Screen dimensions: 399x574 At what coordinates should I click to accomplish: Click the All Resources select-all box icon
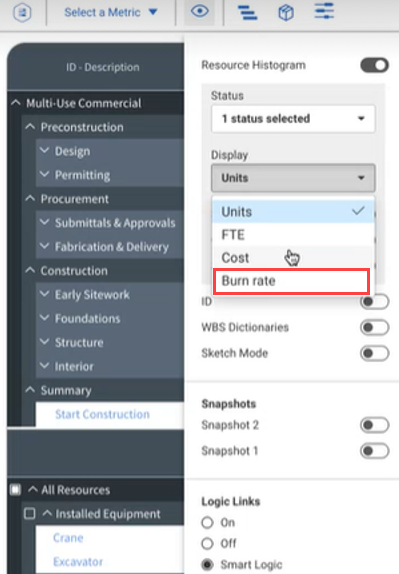click(x=15, y=489)
